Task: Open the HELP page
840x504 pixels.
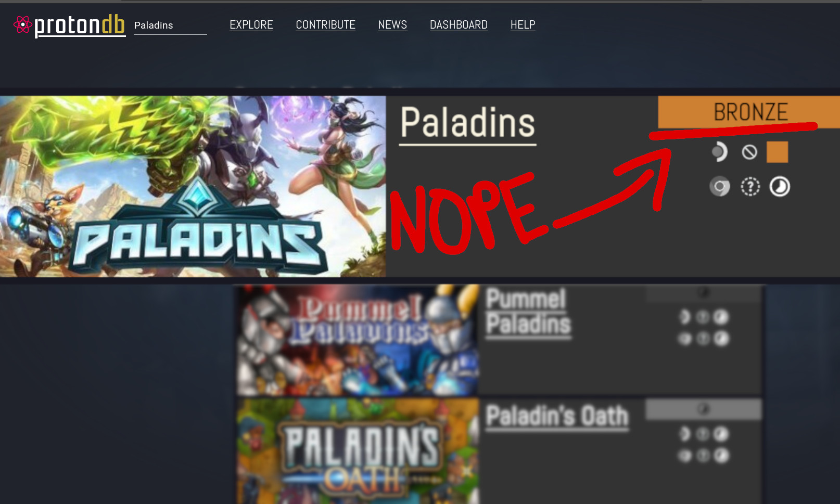Action: [523, 25]
